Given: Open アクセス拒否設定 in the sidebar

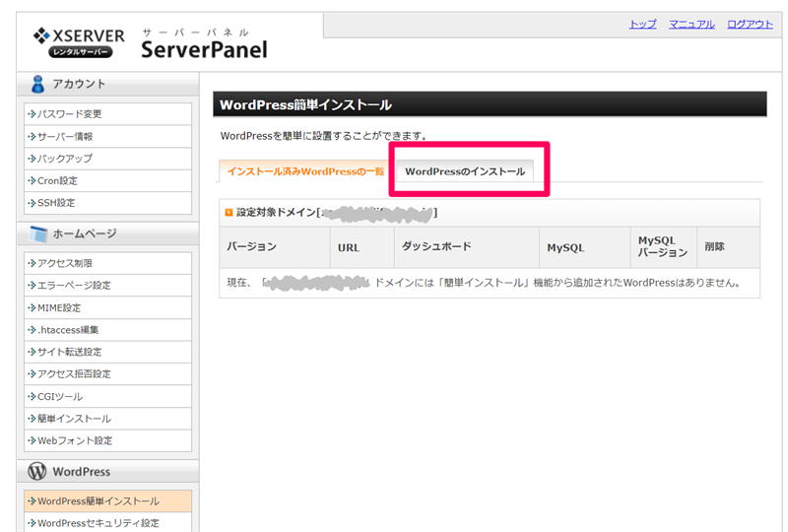Looking at the screenshot, I should click(107, 374).
